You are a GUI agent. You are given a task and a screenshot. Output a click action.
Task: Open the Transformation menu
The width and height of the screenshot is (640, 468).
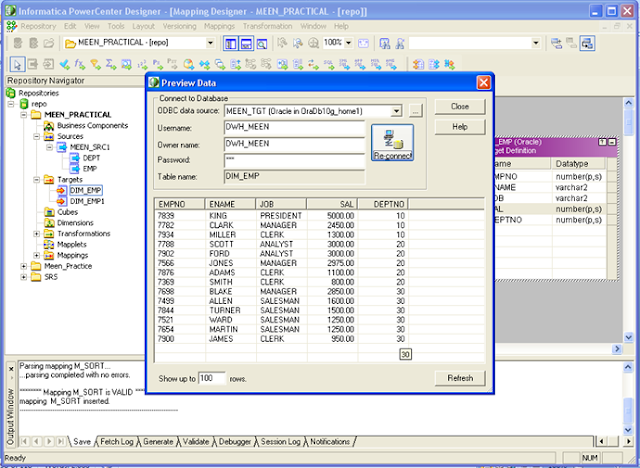tap(267, 27)
